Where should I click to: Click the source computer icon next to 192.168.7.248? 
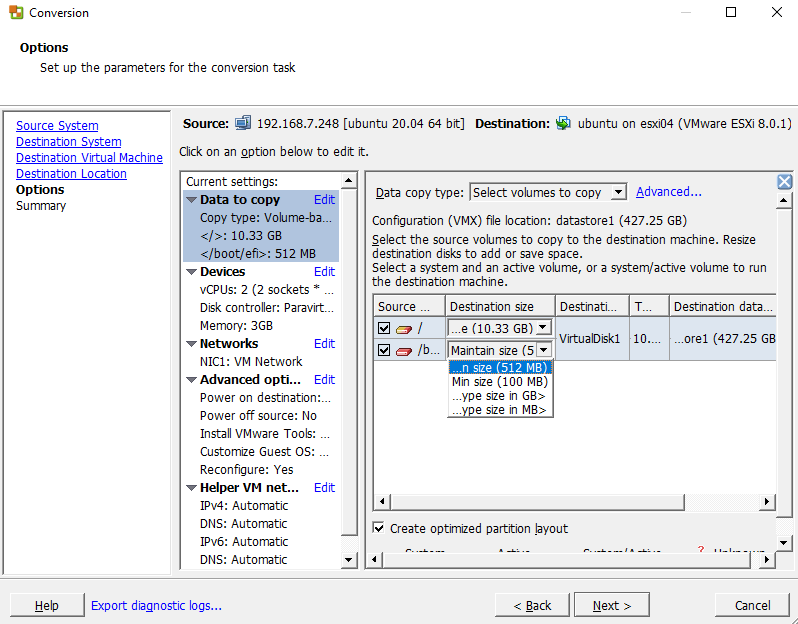pyautogui.click(x=243, y=124)
